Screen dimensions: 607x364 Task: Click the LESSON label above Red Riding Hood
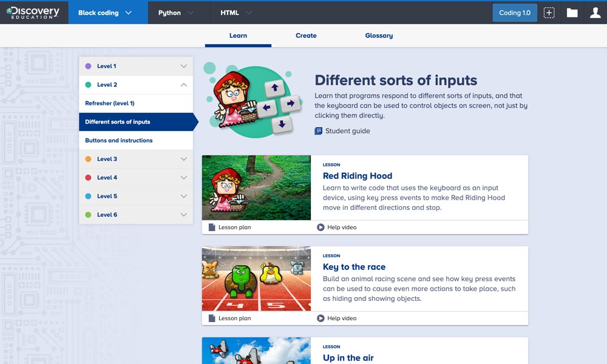click(x=331, y=165)
